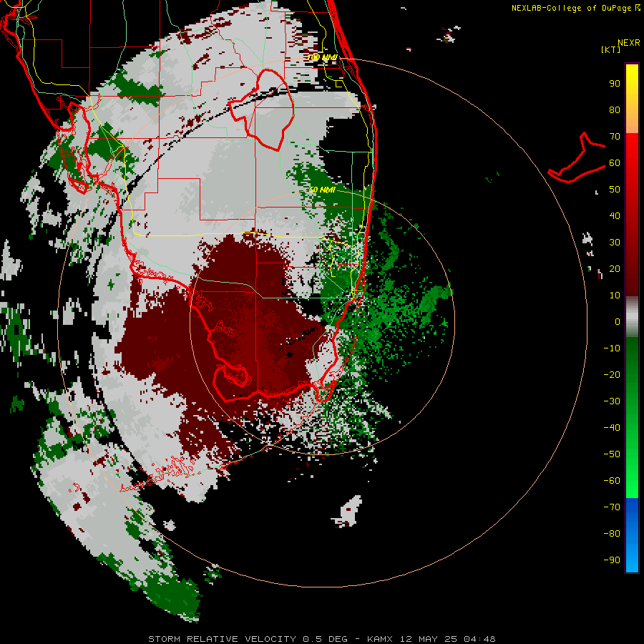
Task: Click the 10 value on the color scale
Action: point(615,296)
